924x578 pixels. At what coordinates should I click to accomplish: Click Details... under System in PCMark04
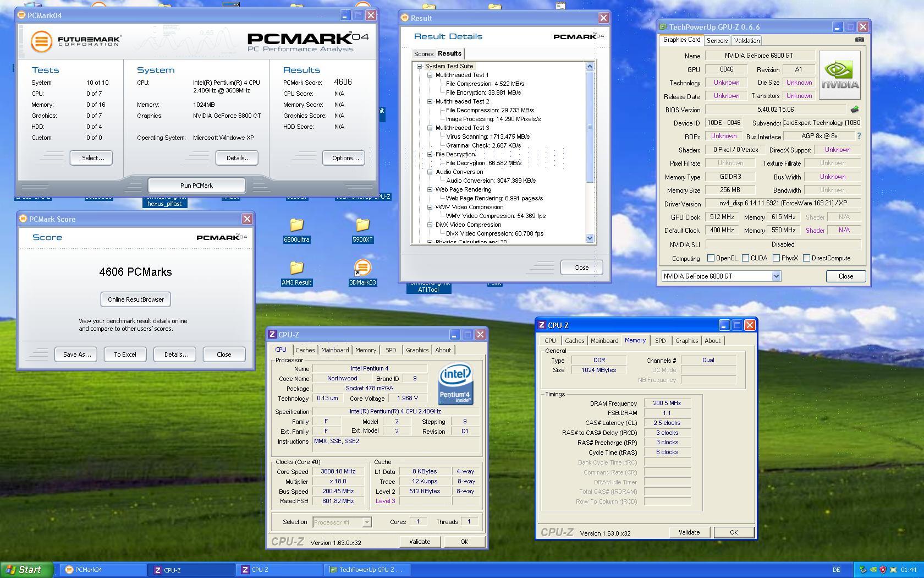[238, 158]
